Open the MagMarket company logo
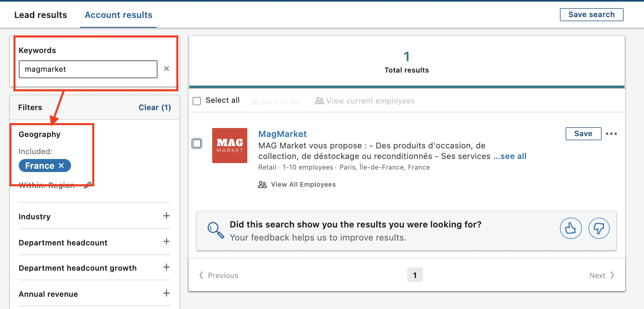This screenshot has width=644, height=309. [x=230, y=146]
